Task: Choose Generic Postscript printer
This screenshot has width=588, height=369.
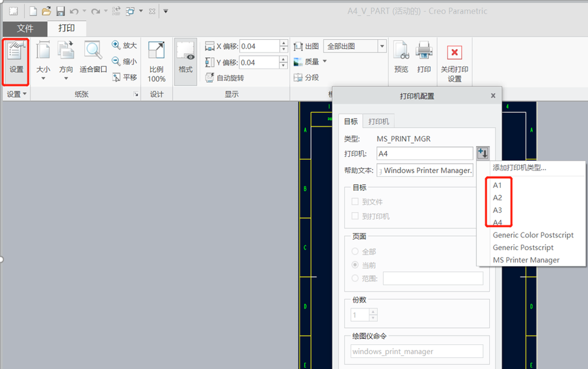Action: click(523, 247)
